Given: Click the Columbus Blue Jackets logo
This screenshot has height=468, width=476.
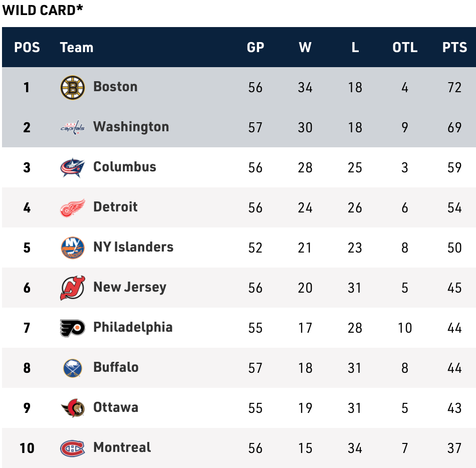Looking at the screenshot, I should tap(73, 167).
